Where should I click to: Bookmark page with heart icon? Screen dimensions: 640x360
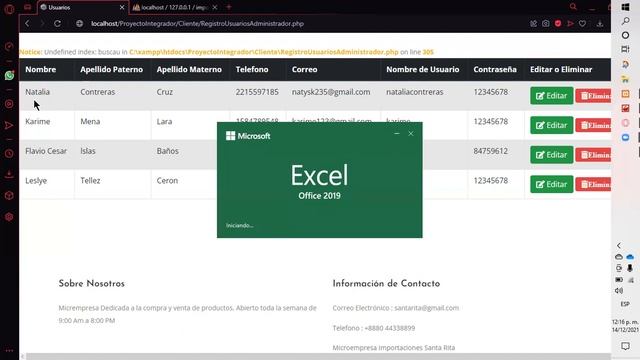(x=582, y=24)
